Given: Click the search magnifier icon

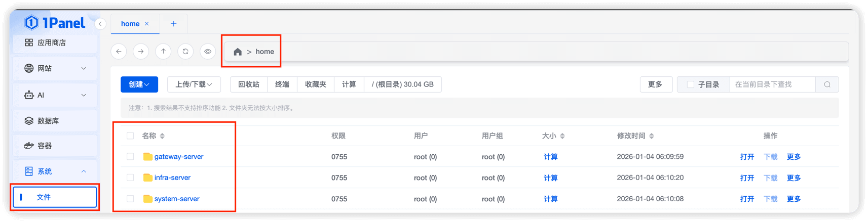Looking at the screenshot, I should 827,84.
